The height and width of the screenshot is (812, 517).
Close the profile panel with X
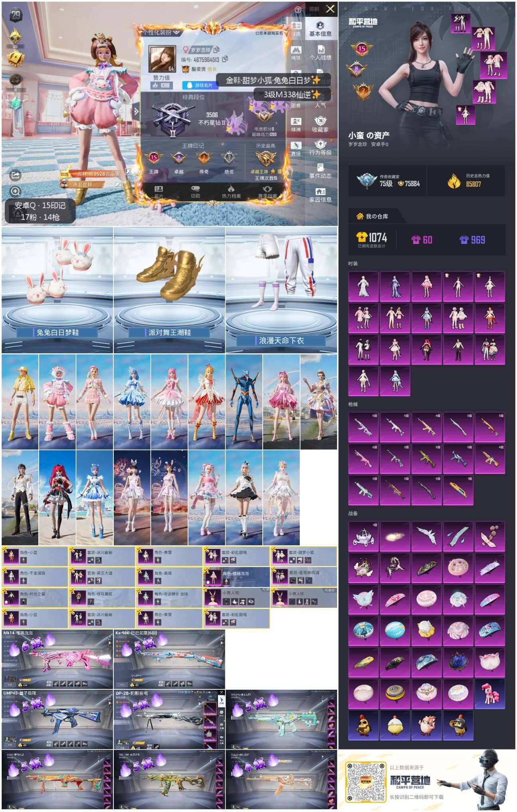[x=330, y=9]
